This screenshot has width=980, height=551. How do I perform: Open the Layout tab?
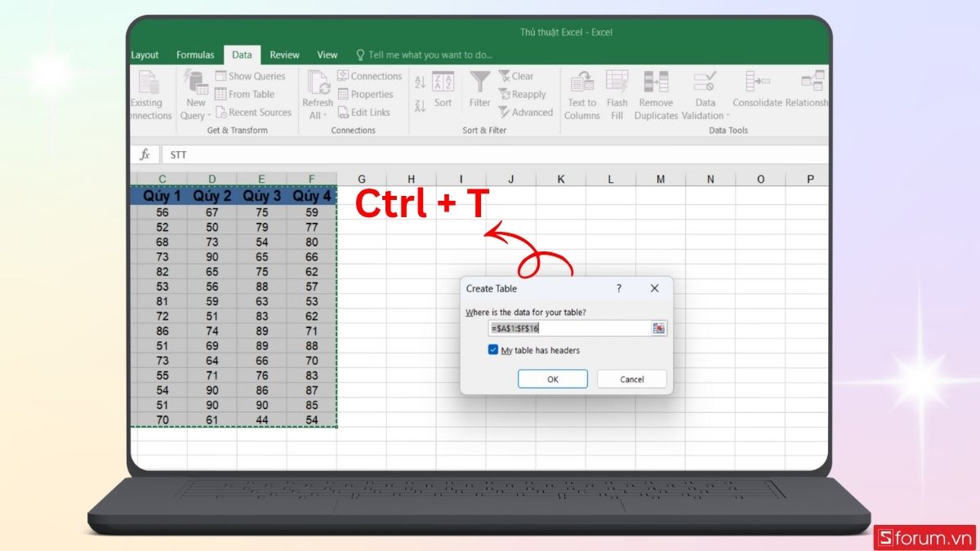pyautogui.click(x=145, y=55)
